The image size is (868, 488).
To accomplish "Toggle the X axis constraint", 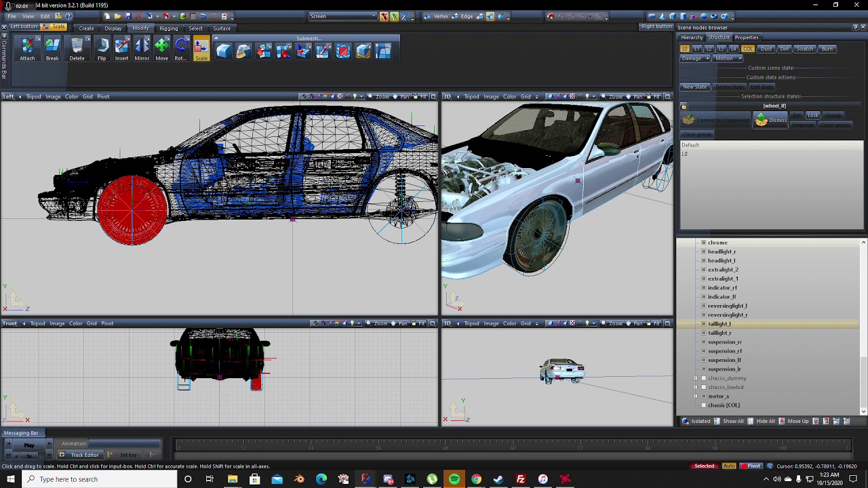I will (384, 16).
